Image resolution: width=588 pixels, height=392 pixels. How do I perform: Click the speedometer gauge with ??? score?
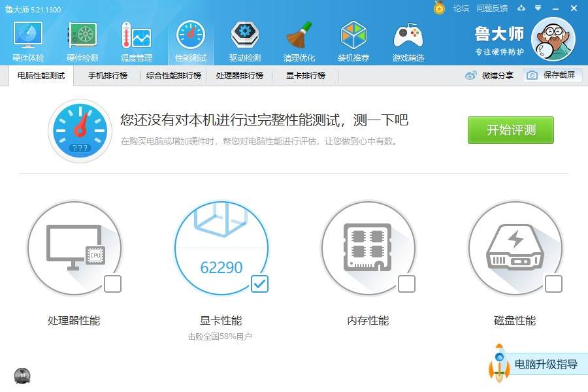pos(80,131)
